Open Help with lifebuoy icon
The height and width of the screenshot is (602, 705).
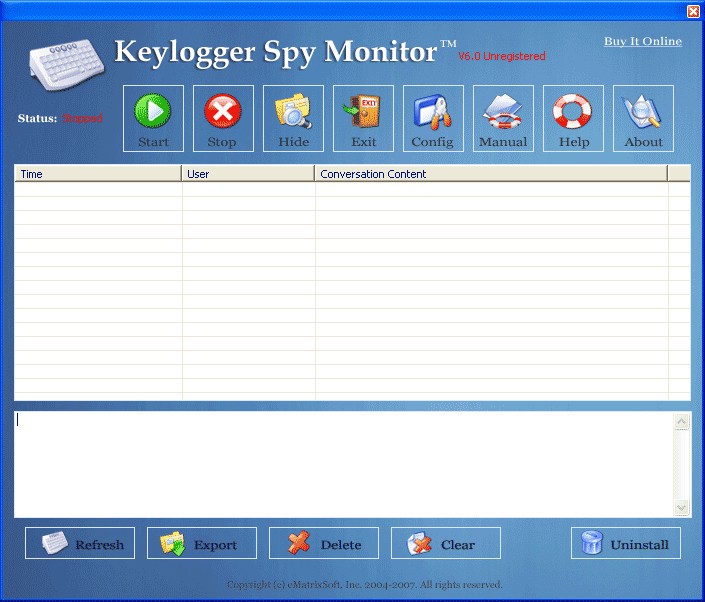(x=573, y=118)
